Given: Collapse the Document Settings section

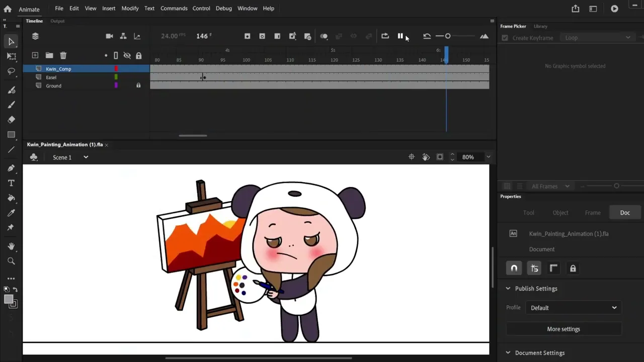Looking at the screenshot, I should pos(508,353).
